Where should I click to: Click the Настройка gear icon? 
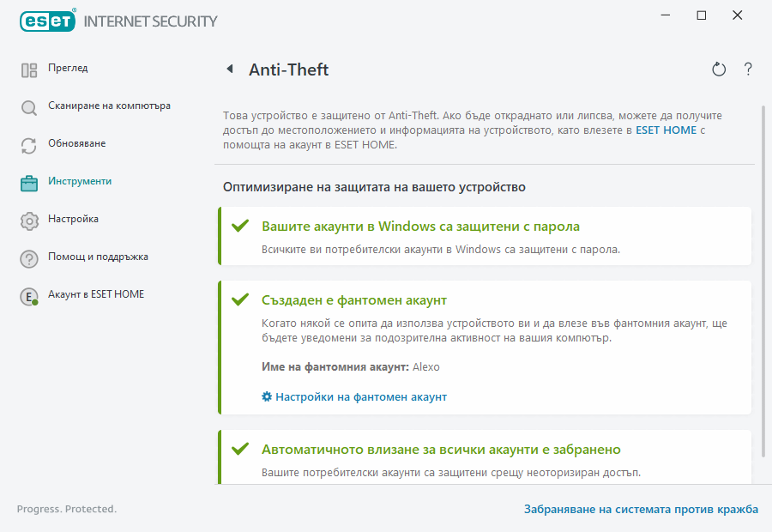(x=28, y=219)
